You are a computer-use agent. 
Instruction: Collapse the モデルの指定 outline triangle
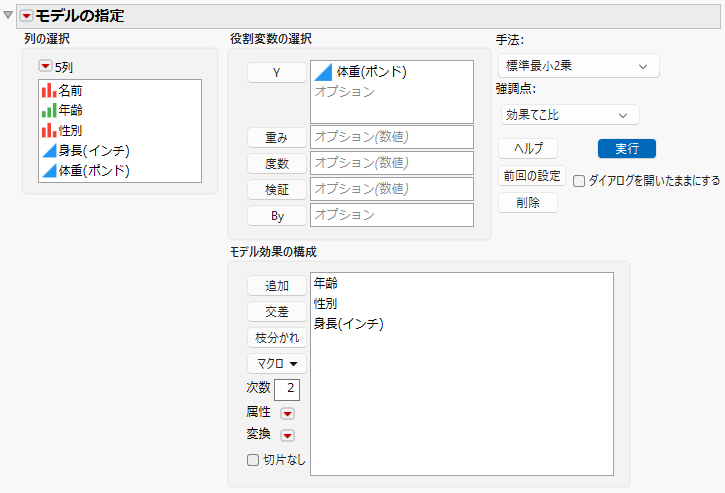tap(7, 15)
